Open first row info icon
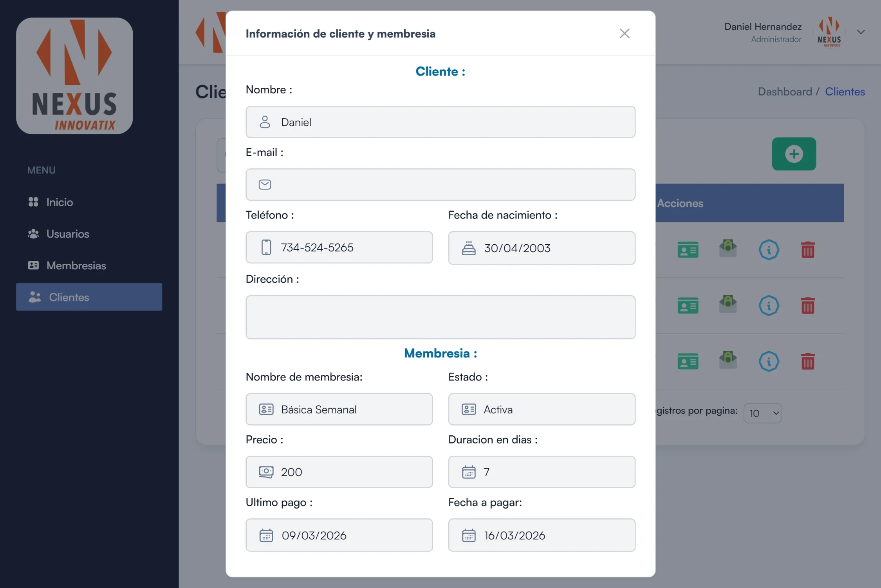This screenshot has width=881, height=588. click(x=769, y=250)
